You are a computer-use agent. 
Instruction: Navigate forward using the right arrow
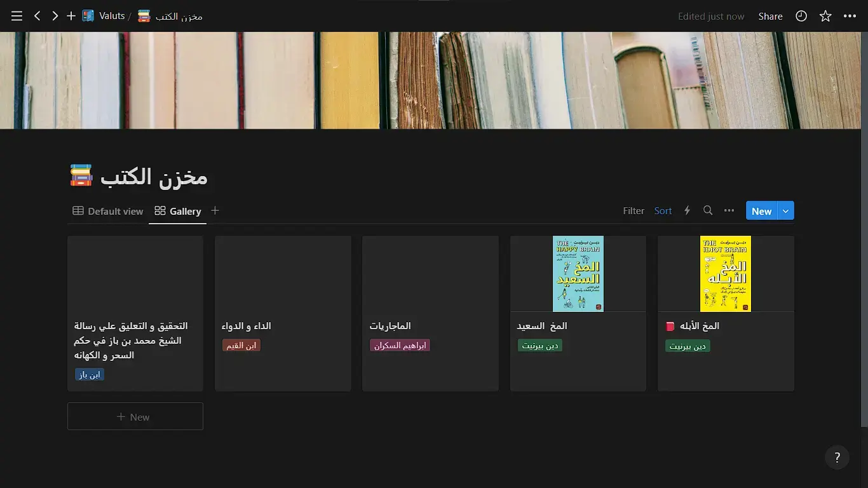pyautogui.click(x=55, y=16)
